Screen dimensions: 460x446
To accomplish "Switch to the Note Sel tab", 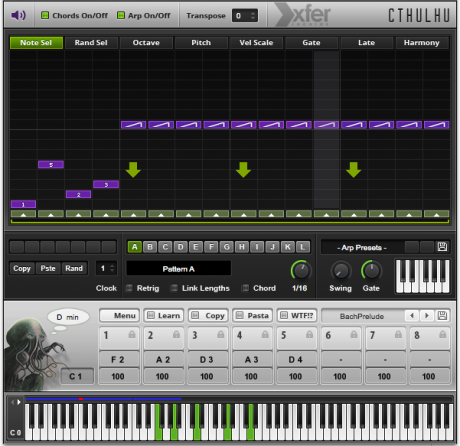I will (36, 43).
